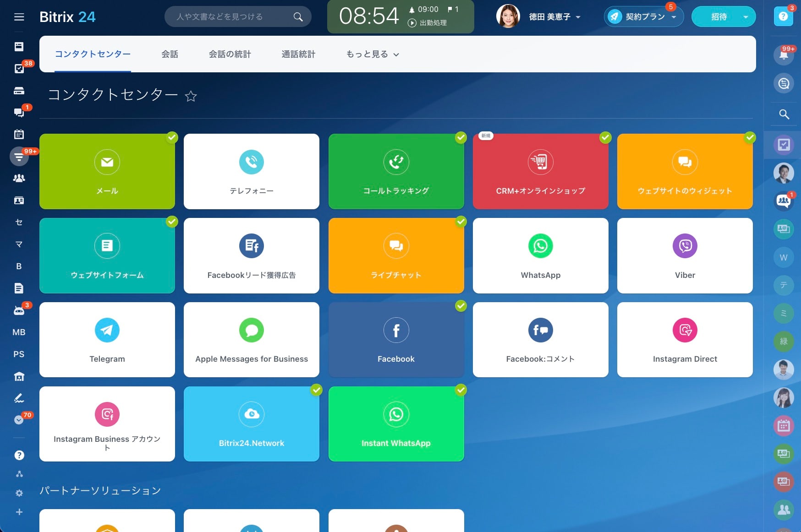Open left sidebar employees group icon

pos(19,179)
